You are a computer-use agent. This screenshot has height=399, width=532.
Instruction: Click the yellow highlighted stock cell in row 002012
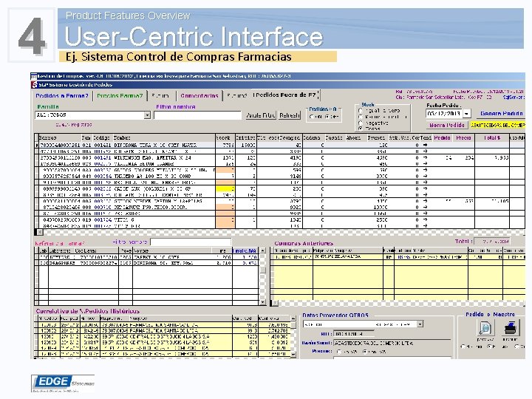pos(225,188)
